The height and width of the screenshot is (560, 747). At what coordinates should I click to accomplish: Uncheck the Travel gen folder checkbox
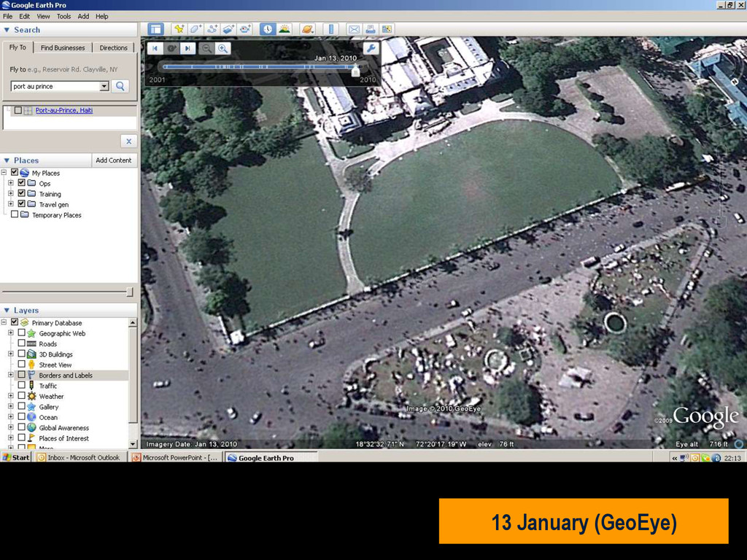click(21, 204)
